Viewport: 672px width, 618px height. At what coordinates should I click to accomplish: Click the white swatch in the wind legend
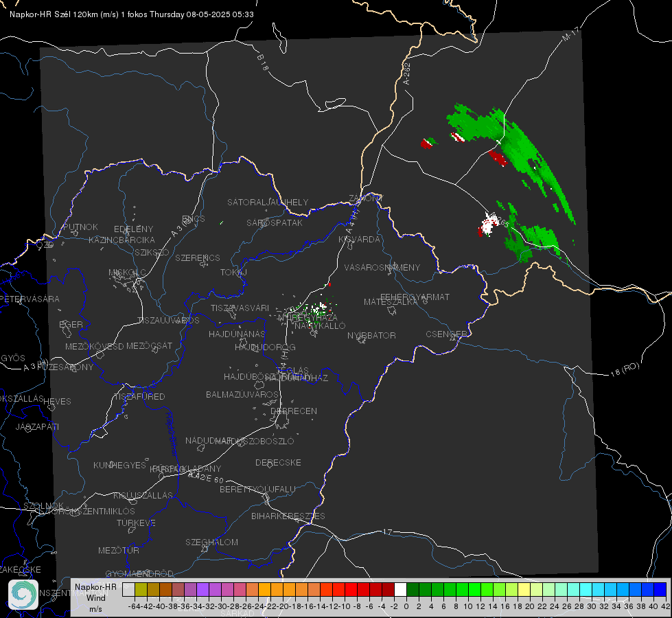pyautogui.click(x=400, y=589)
